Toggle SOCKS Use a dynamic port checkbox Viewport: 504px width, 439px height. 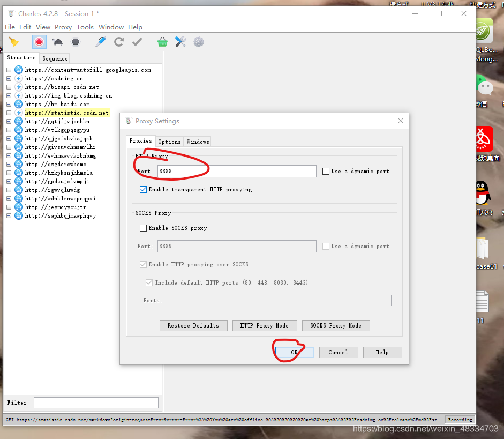click(326, 247)
